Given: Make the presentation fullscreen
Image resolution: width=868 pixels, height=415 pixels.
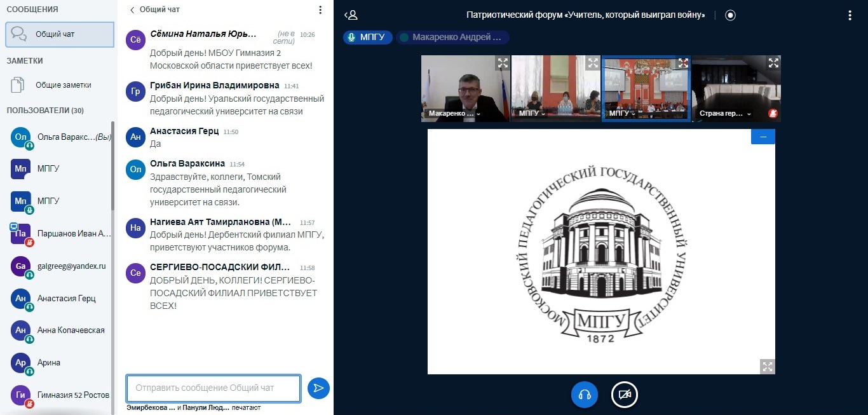Looking at the screenshot, I should point(768,366).
